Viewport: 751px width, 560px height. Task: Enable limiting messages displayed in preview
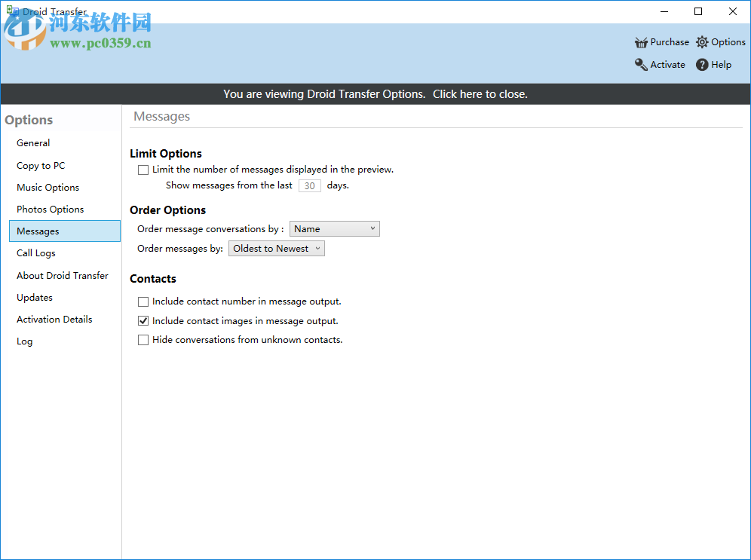pyautogui.click(x=143, y=170)
